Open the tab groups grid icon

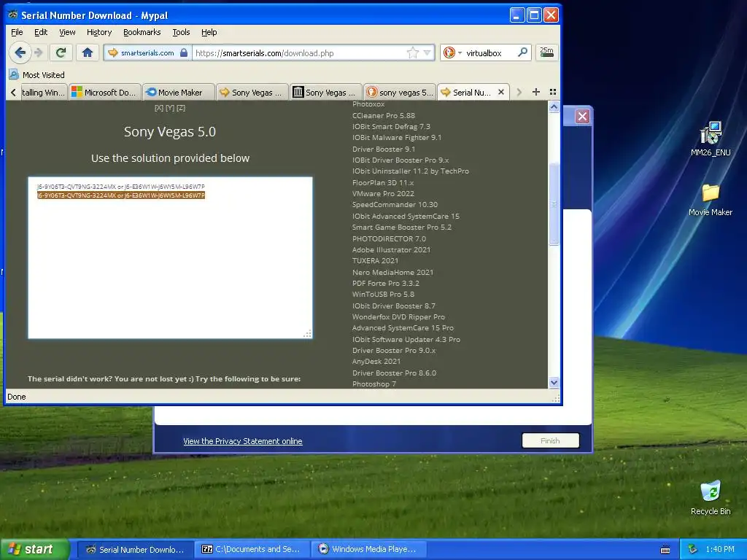tap(553, 92)
